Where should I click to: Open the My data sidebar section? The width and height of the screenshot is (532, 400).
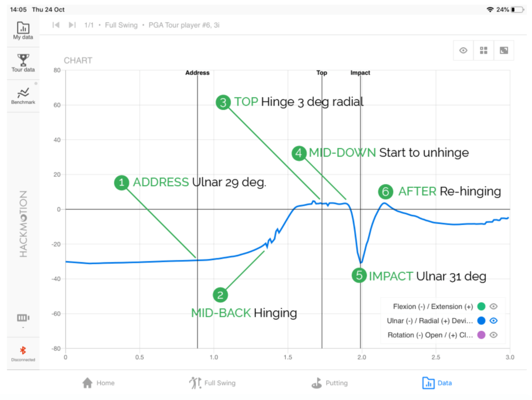[23, 31]
